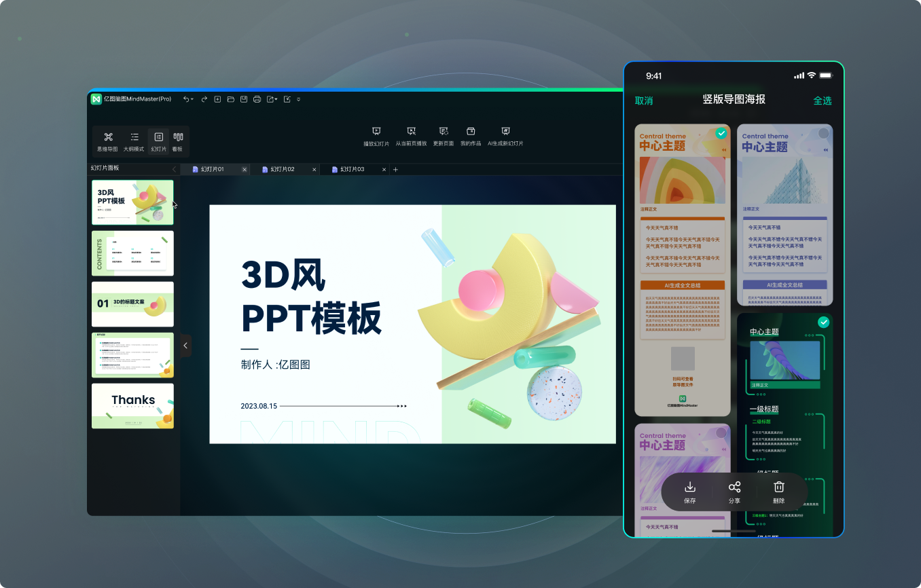Click the 9:41 time in phone status bar

pyautogui.click(x=654, y=76)
